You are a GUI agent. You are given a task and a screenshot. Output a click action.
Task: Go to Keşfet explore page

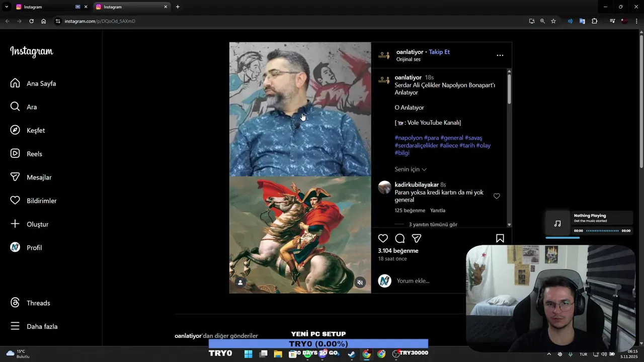pyautogui.click(x=28, y=130)
